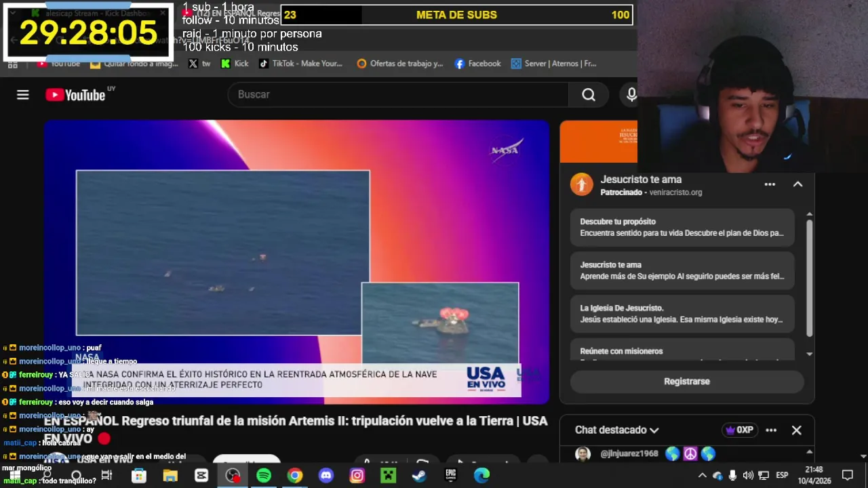Viewport: 868px width, 488px height.
Task: Open Steam from taskbar
Action: [x=419, y=476]
